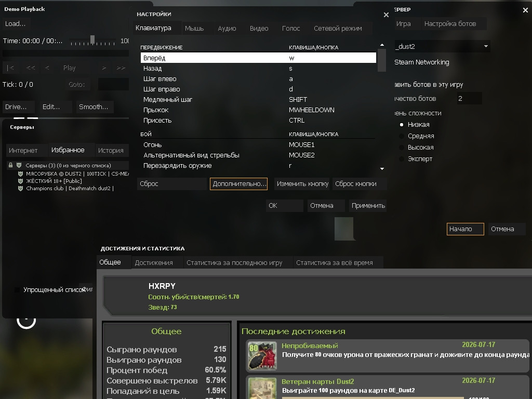Select Эксперт bot difficulty
The height and width of the screenshot is (399, 532).
(402, 159)
